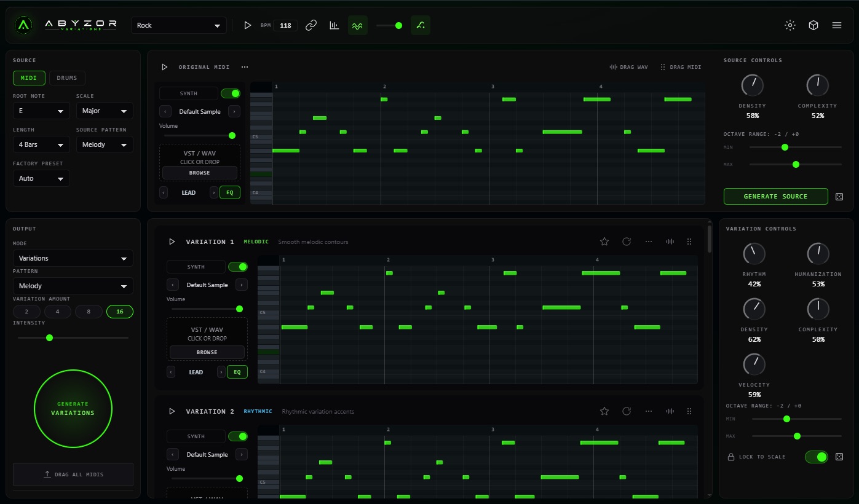The height and width of the screenshot is (504, 859).
Task: Expand the Rock style preset dropdown
Action: 178,25
